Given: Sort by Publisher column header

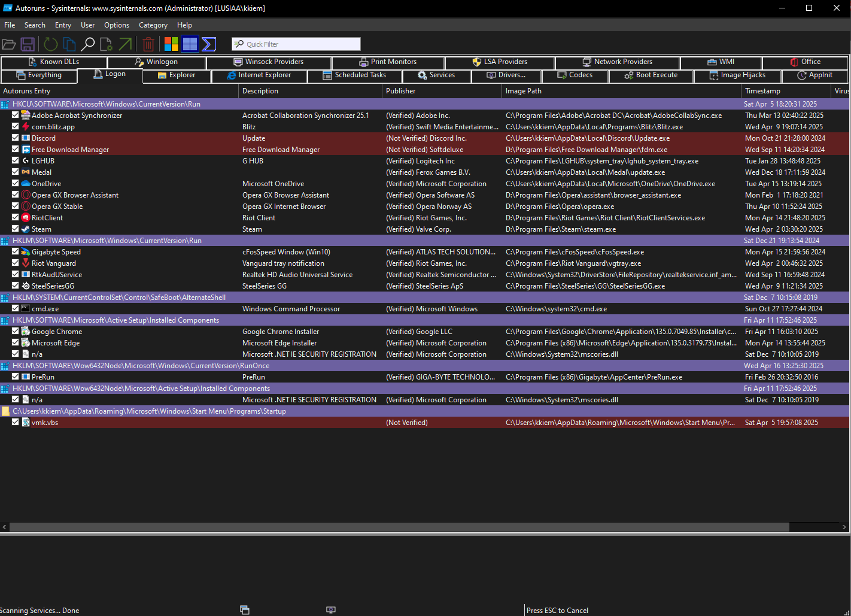Looking at the screenshot, I should pos(442,91).
